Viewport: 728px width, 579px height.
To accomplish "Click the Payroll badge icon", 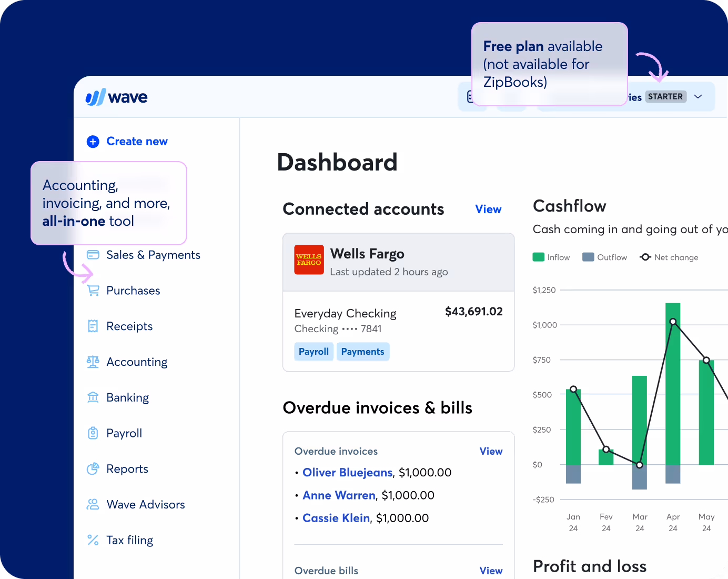I will click(x=93, y=433).
